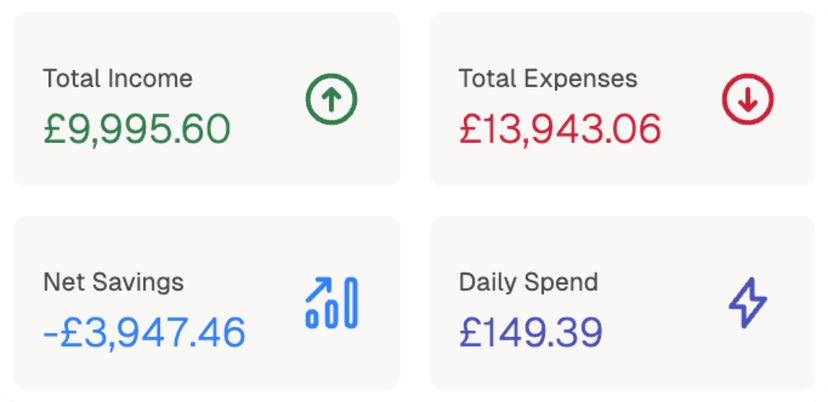Image resolution: width=828 pixels, height=402 pixels.
Task: Open the Total Expenses summary card
Action: [622, 99]
